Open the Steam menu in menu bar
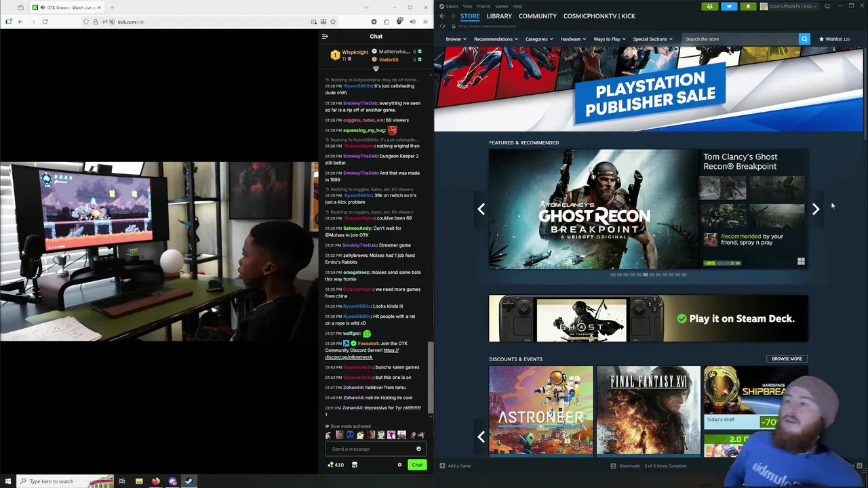 pyautogui.click(x=452, y=6)
